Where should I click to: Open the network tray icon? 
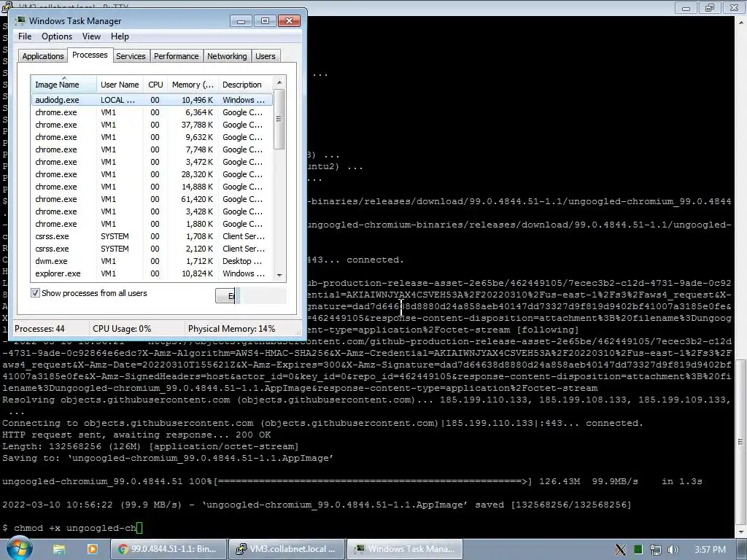point(656,550)
